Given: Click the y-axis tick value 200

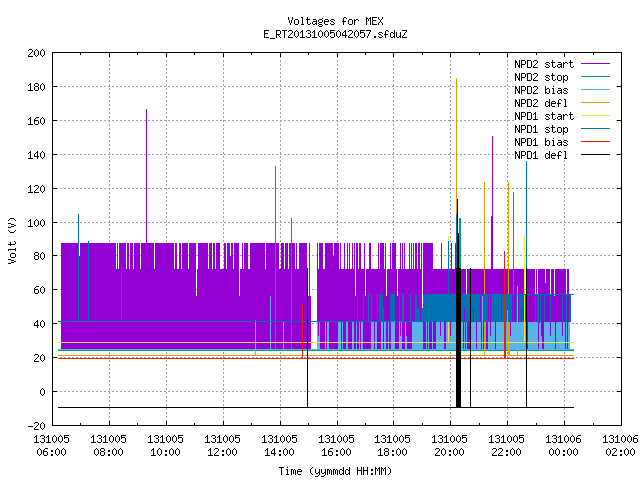Looking at the screenshot, I should click(36, 53).
